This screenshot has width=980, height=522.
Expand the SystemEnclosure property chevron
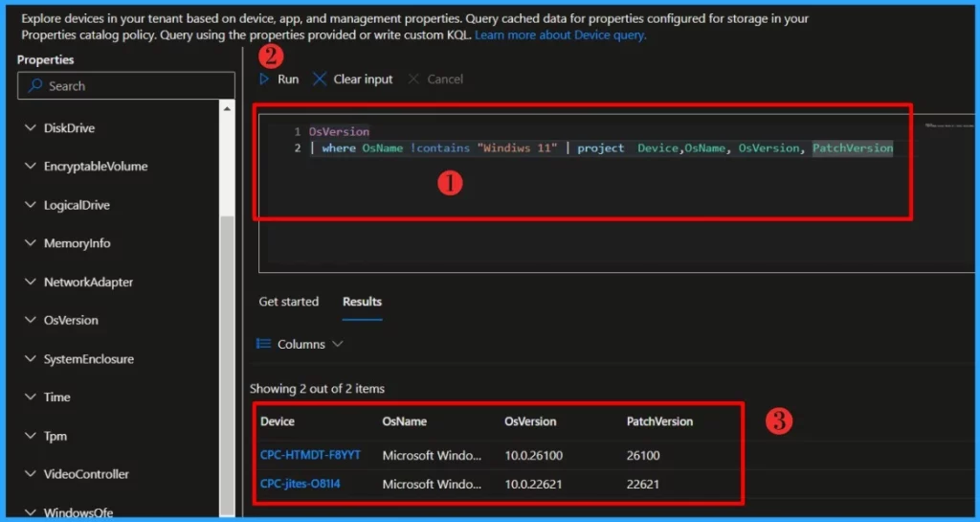(30, 358)
